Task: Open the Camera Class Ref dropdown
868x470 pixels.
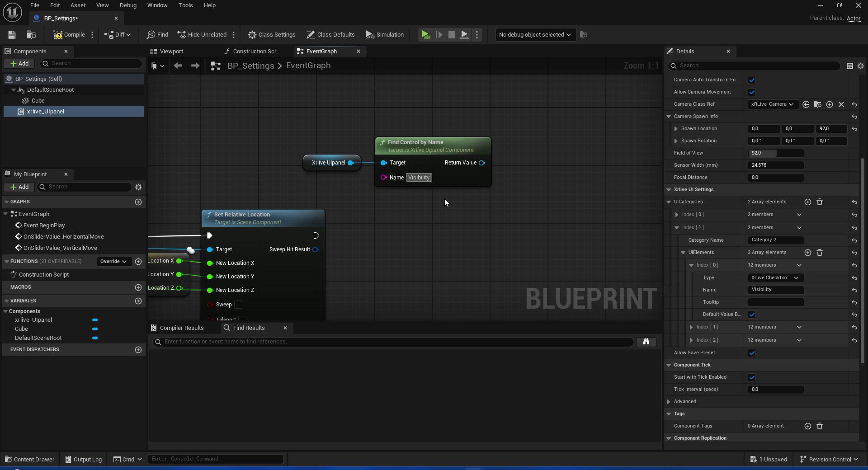Action: click(773, 104)
